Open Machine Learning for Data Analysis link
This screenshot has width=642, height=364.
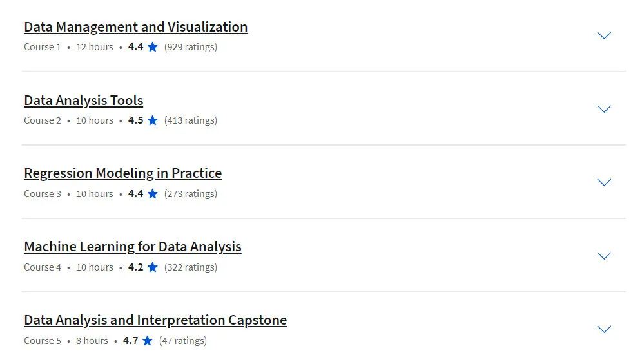click(x=133, y=247)
